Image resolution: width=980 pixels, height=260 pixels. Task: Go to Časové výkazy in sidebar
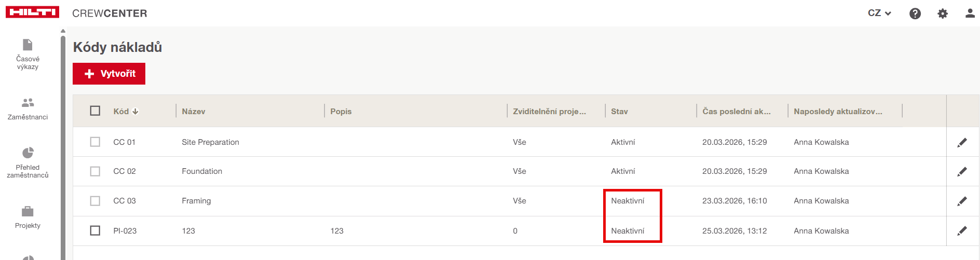[x=28, y=54]
